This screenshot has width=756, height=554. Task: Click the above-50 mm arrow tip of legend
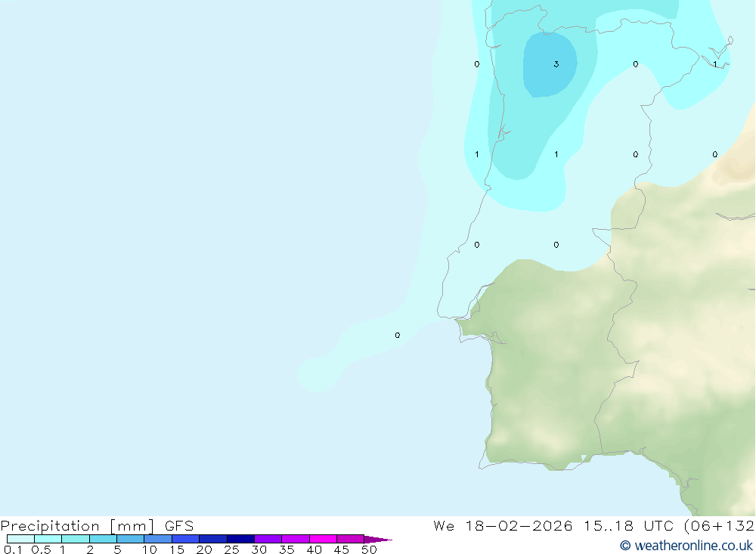(378, 539)
